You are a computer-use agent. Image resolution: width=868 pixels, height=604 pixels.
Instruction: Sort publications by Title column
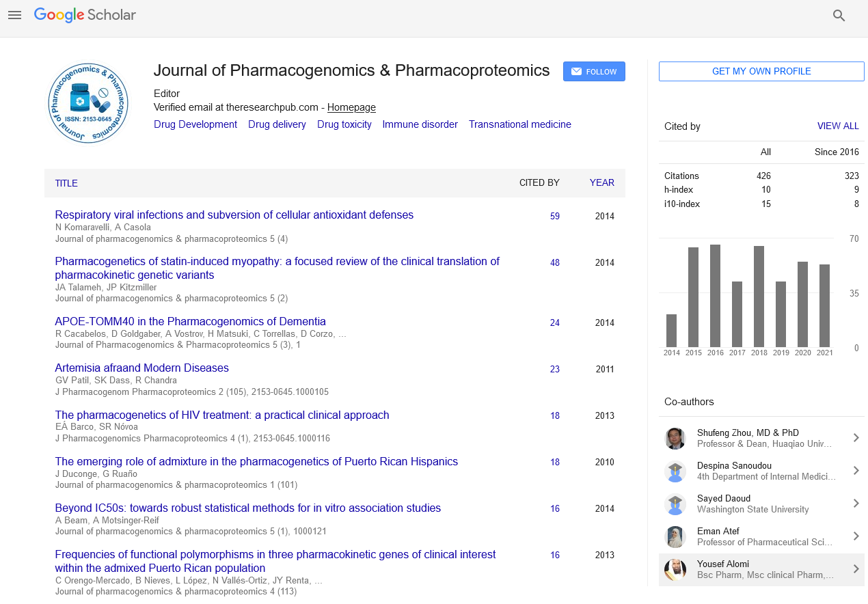click(x=66, y=183)
